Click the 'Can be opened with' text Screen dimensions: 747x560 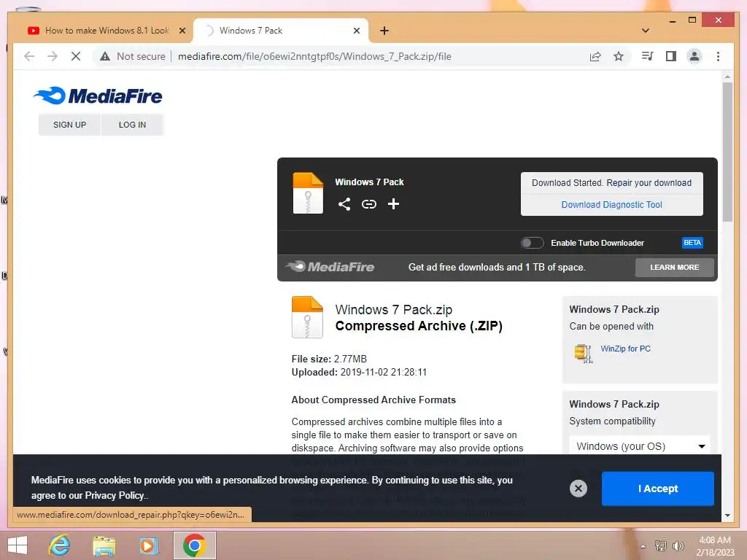click(x=611, y=326)
